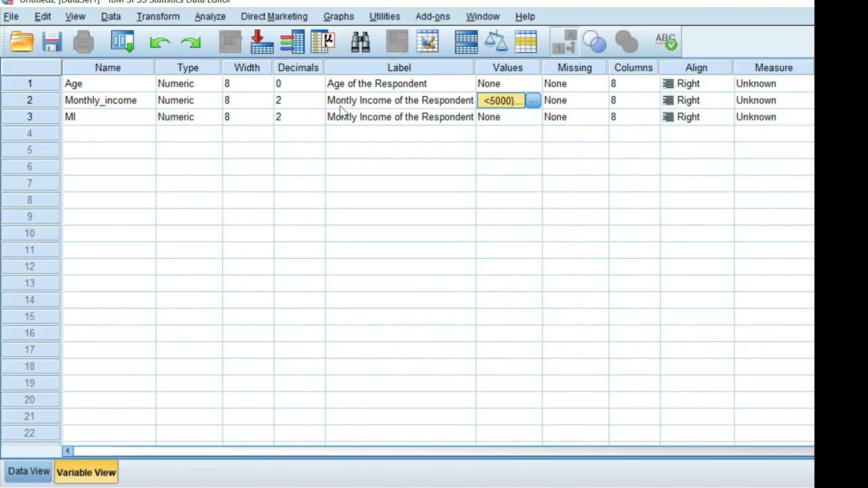868x488 pixels.
Task: Go to variable icon with red arrow
Action: [262, 43]
